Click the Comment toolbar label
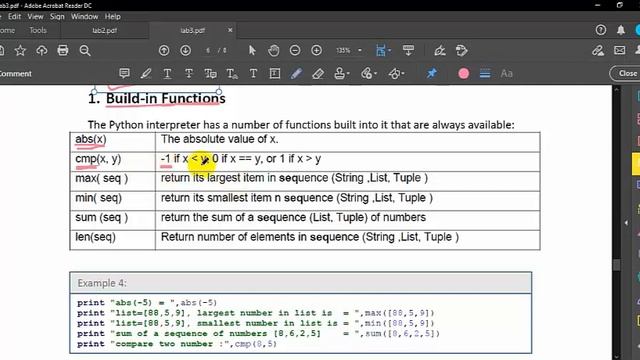This screenshot has height=360, width=640. tap(16, 73)
